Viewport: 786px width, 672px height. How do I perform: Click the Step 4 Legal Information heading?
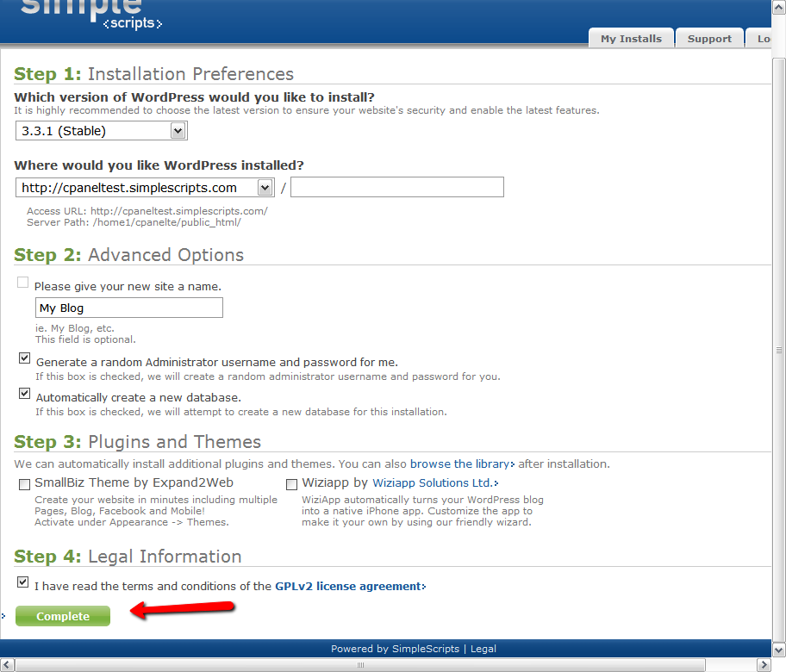(128, 557)
